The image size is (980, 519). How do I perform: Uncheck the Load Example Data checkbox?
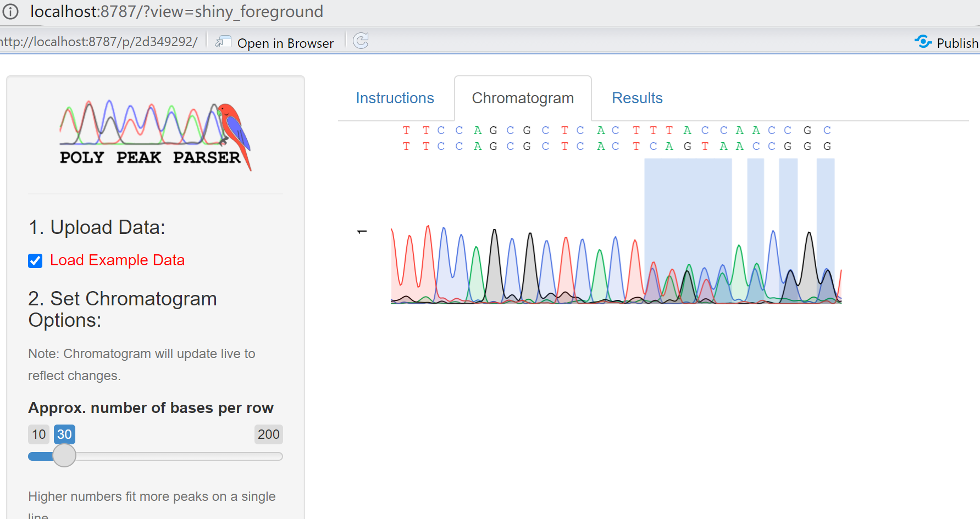pos(35,260)
